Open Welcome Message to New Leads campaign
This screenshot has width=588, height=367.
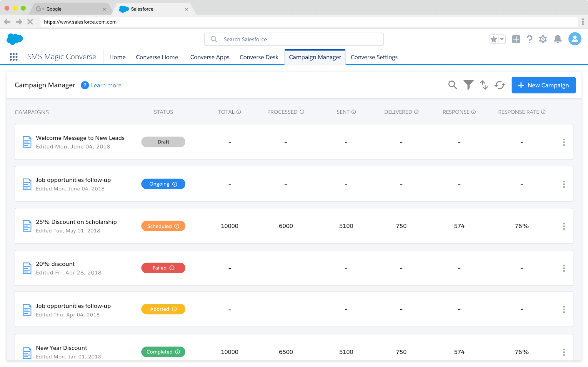(80, 138)
